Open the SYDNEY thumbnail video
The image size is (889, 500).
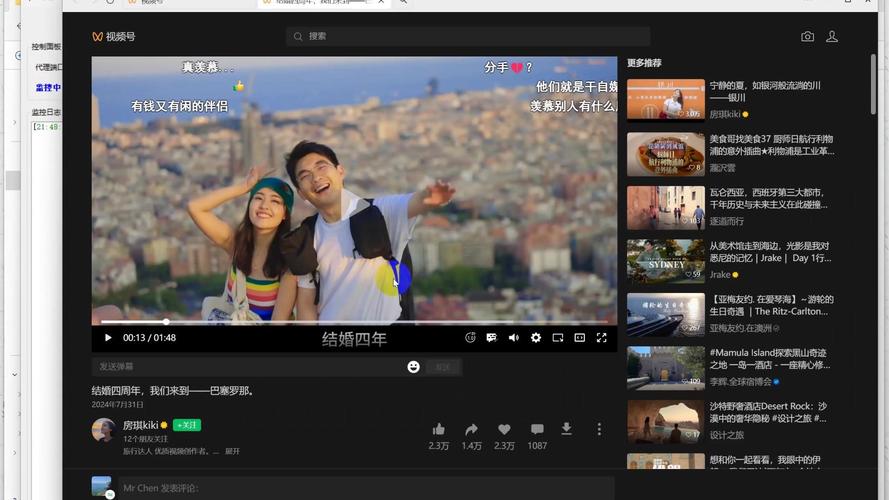666,260
